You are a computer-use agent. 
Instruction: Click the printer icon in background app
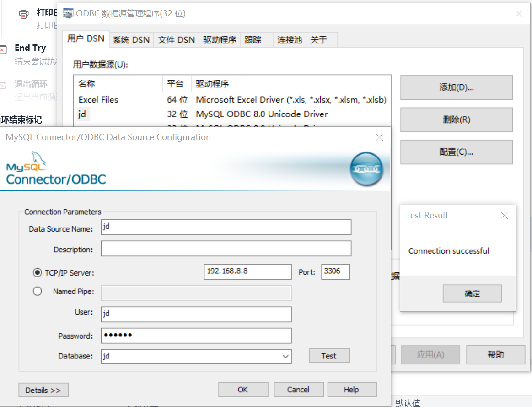pyautogui.click(x=24, y=14)
